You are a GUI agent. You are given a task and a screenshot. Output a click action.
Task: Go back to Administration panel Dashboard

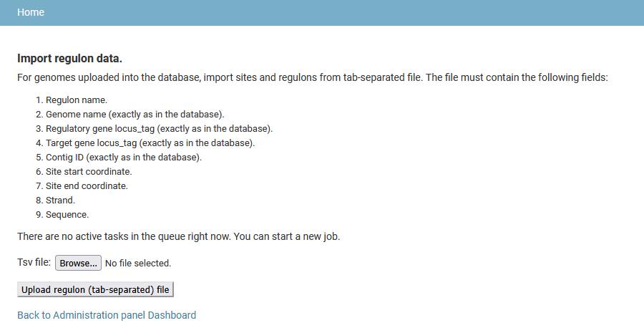pos(107,315)
